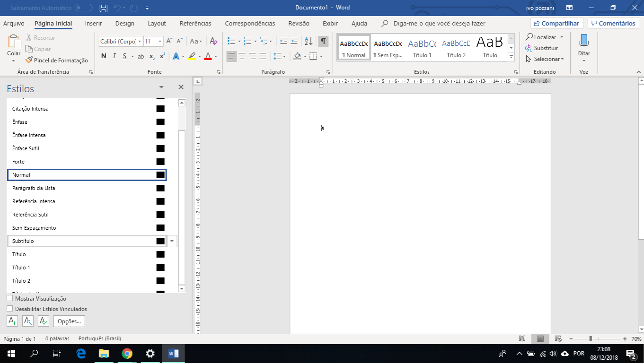This screenshot has width=644, height=363.
Task: Justify the paragraph text
Action: pyautogui.click(x=263, y=56)
